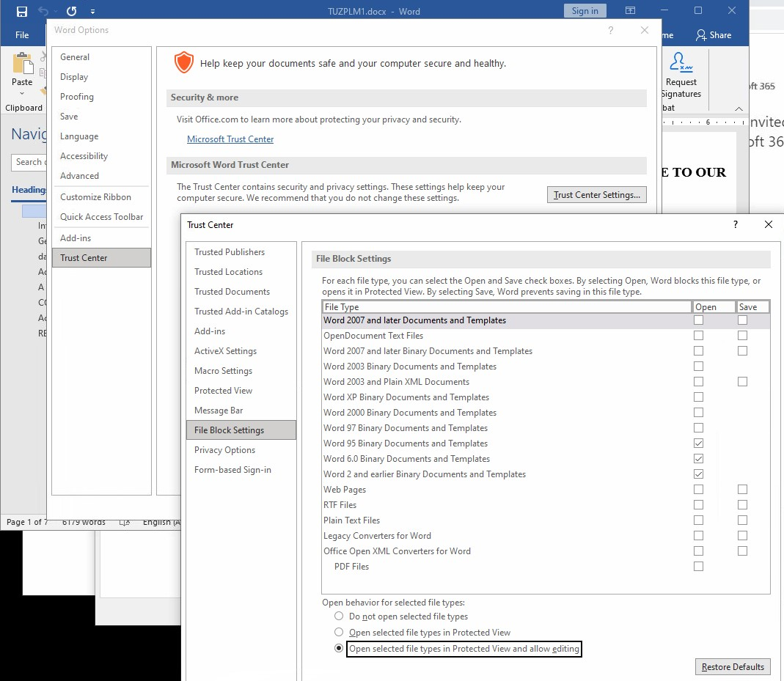Uncheck Open for Word 2 and earlier
This screenshot has width=784, height=681.
[698, 474]
